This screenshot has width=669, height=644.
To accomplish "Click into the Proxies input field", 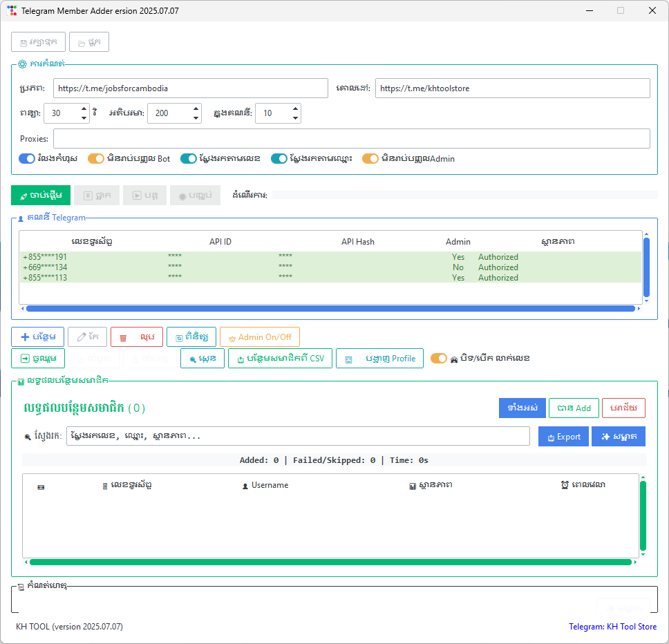I will pos(352,139).
